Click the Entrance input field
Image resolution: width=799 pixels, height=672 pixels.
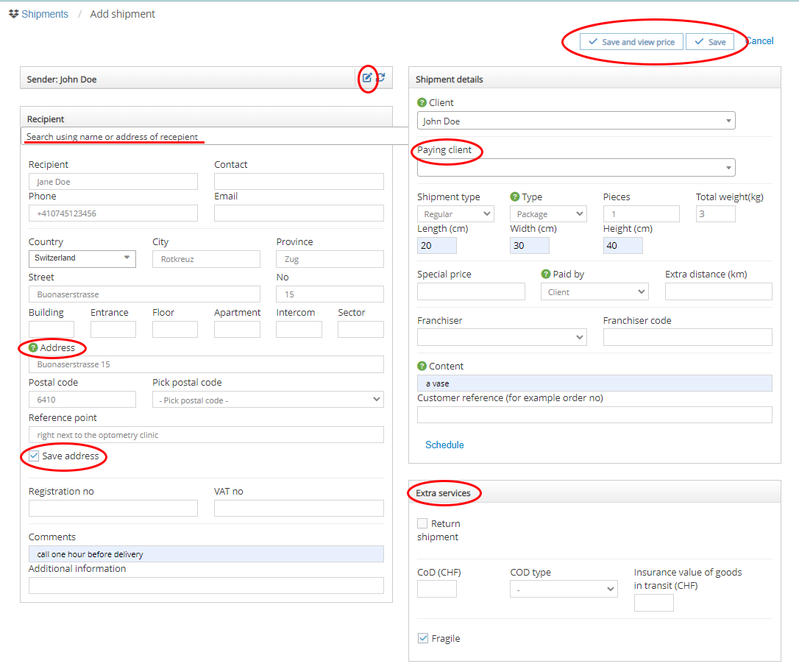[x=113, y=329]
